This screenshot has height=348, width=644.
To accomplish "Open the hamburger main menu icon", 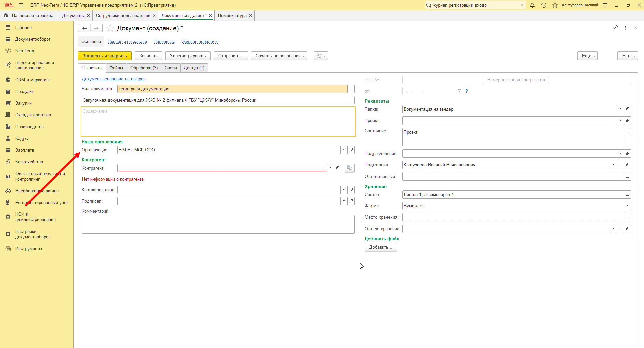I will 21,5.
